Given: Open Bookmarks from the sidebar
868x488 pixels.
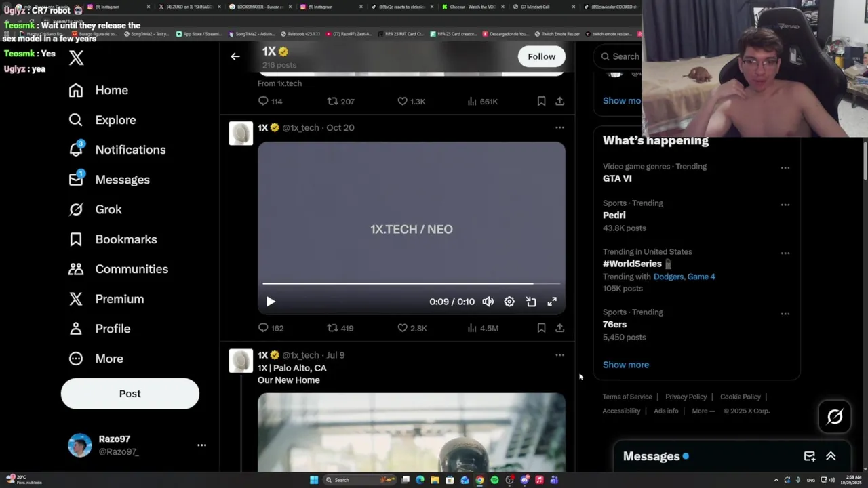Looking at the screenshot, I should pos(113,239).
